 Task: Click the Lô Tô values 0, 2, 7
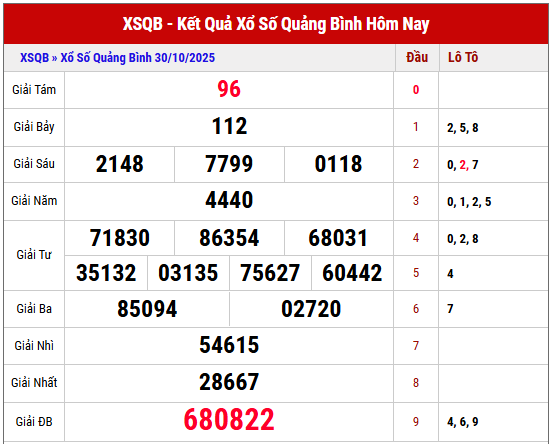[x=463, y=165]
